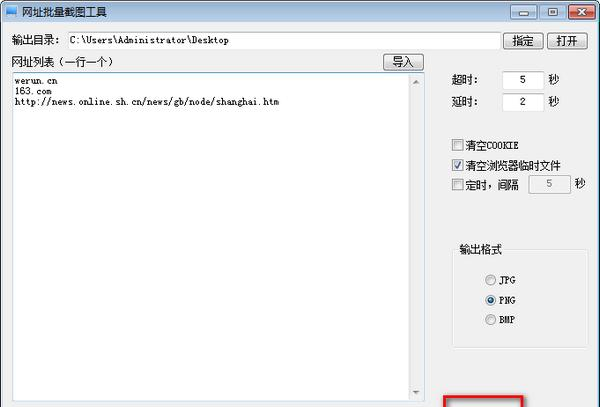Click the 163.com line in list

point(33,91)
